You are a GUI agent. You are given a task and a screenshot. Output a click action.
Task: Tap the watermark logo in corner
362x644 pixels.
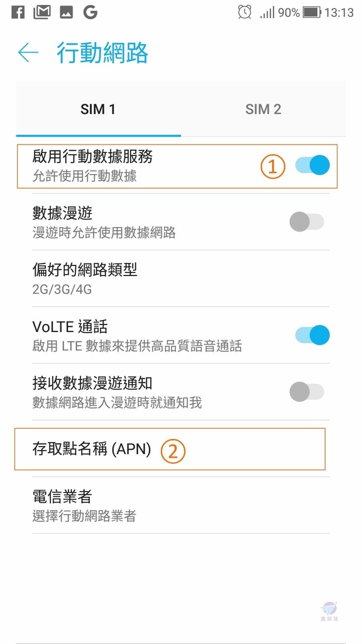tap(328, 611)
